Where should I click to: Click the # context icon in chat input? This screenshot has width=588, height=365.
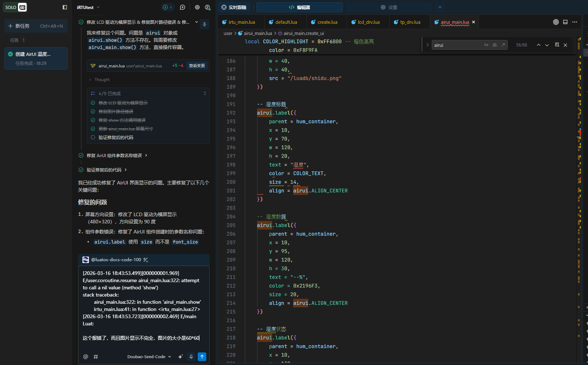96,357
